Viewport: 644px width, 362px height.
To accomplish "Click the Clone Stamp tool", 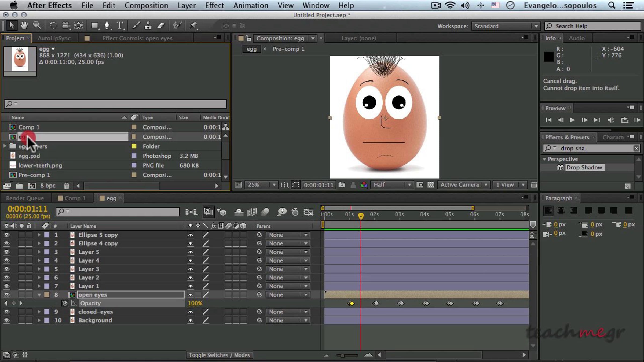I will [148, 25].
